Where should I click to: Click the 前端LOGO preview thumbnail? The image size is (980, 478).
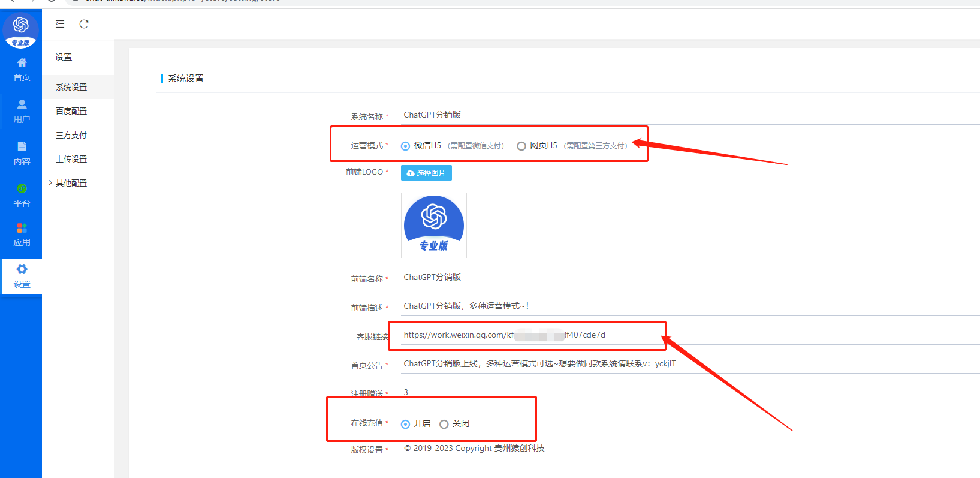click(x=434, y=226)
